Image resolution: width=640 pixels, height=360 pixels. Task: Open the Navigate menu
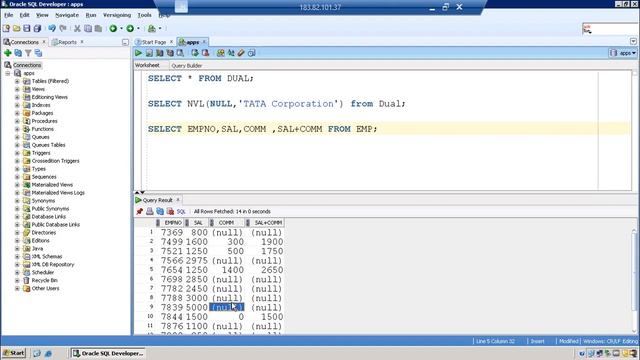tap(67, 15)
